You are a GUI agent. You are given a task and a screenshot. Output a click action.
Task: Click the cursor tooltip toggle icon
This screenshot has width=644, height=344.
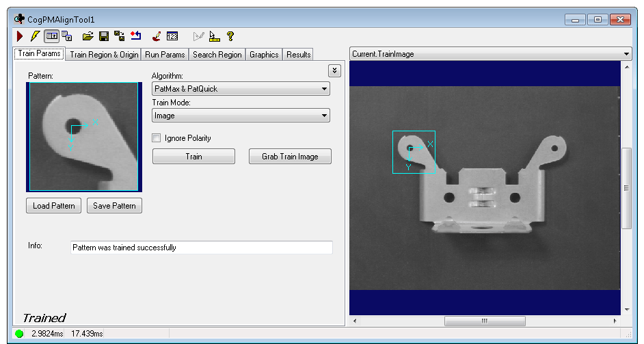coord(215,36)
